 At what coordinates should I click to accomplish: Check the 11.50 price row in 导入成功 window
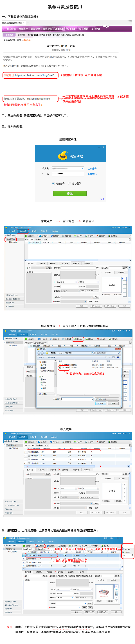[29, 463]
